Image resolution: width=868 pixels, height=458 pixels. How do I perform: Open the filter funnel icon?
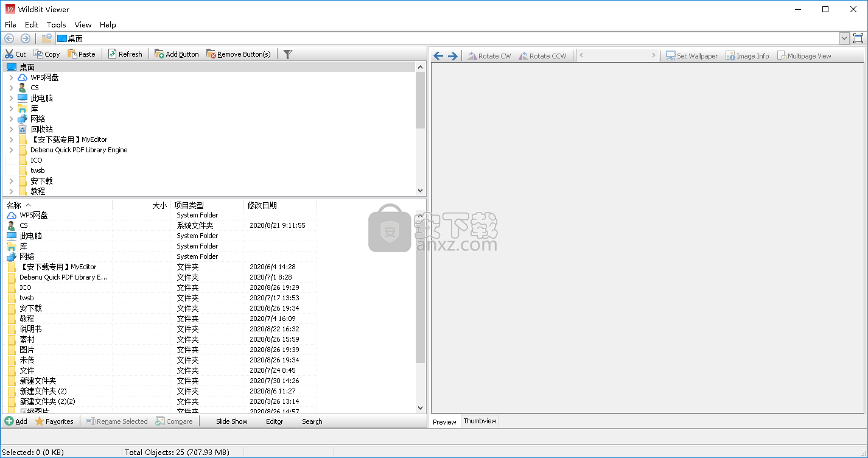point(288,54)
